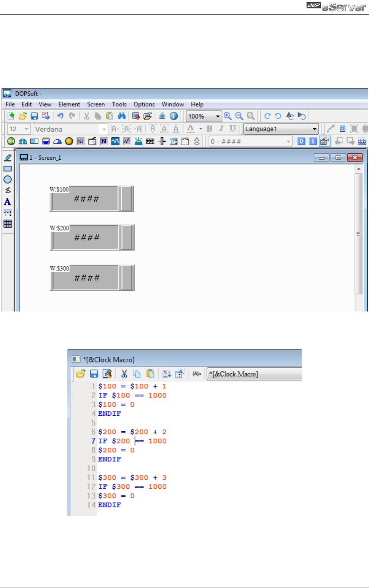Click the green ON button element icon

tap(11, 141)
